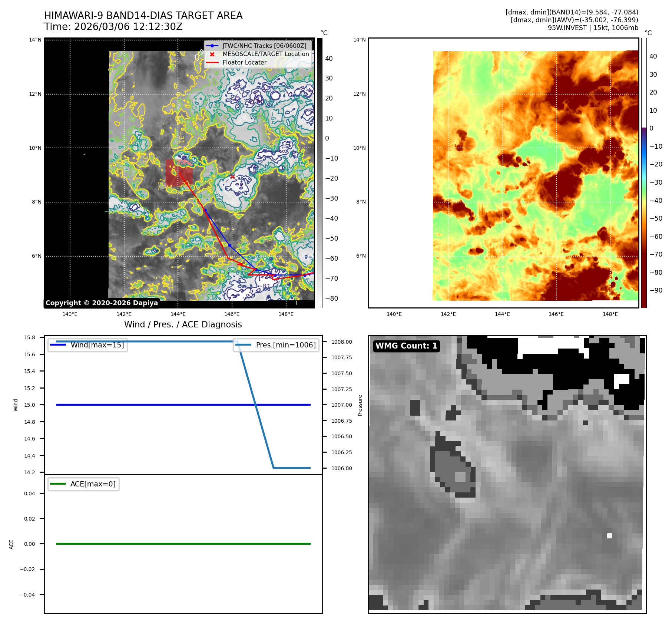Image resolution: width=672 pixels, height=627 pixels.
Task: Click the blue track line sample in the legend
Action: point(212,46)
